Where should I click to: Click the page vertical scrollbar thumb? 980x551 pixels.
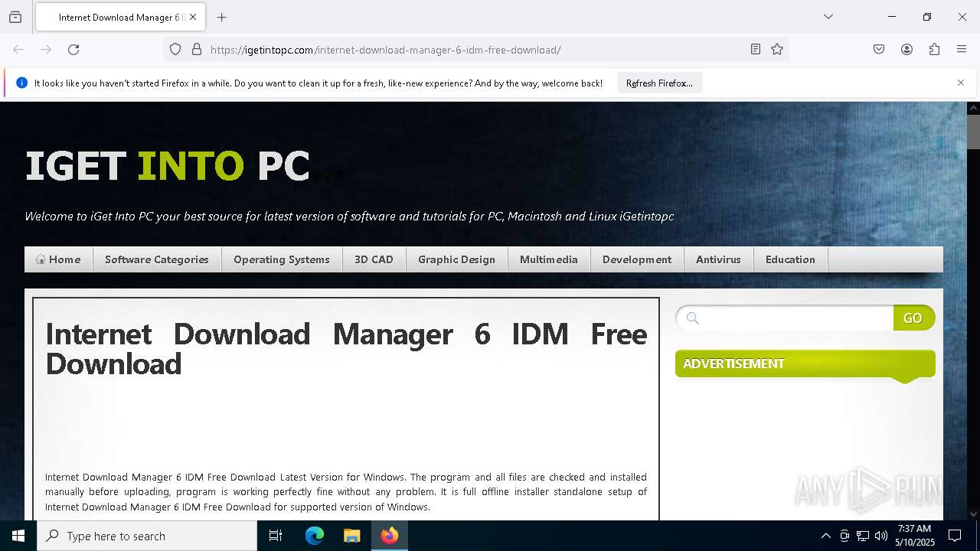[x=973, y=132]
